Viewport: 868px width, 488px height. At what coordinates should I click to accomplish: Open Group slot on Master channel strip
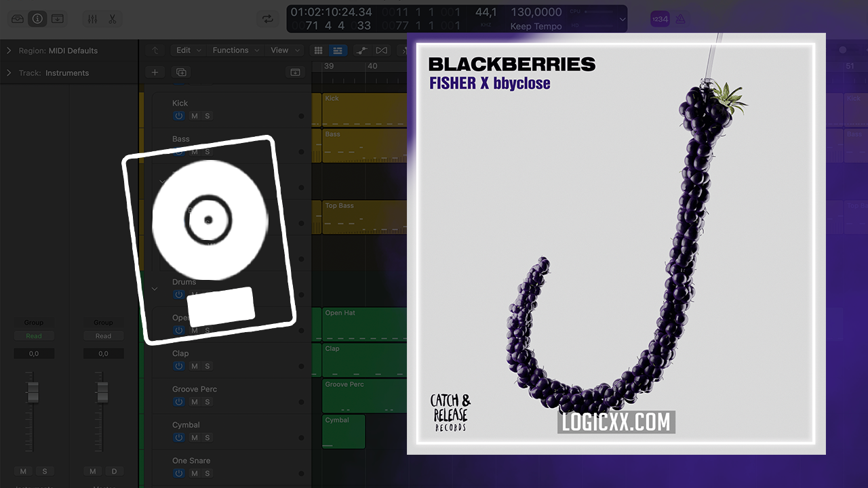pyautogui.click(x=103, y=323)
